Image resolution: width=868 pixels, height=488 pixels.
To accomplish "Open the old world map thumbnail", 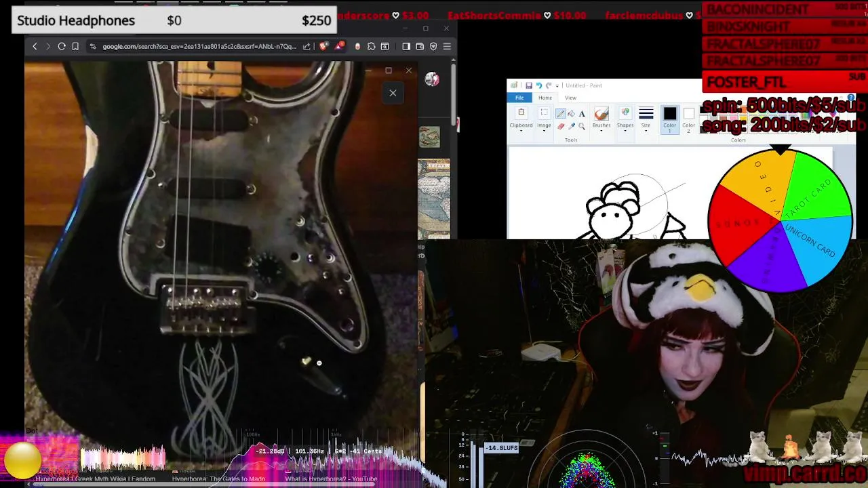I will pos(434,199).
